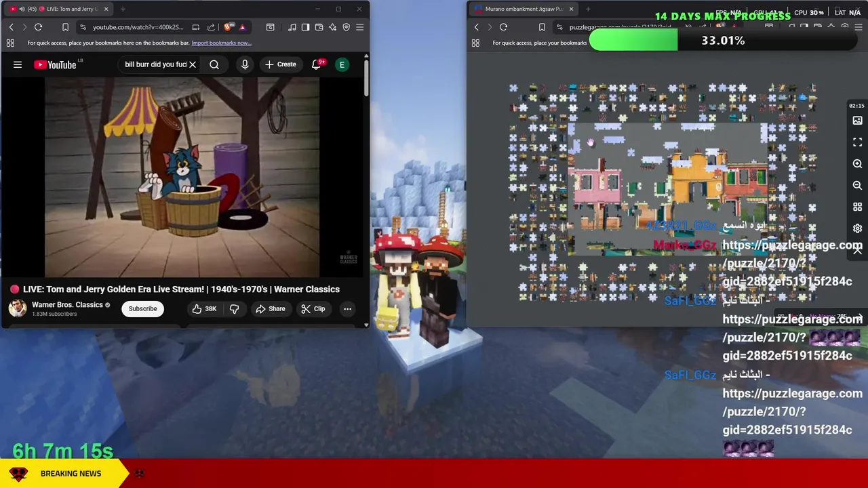The image size is (868, 488).
Task: Start voice search with microphone
Action: point(245,64)
